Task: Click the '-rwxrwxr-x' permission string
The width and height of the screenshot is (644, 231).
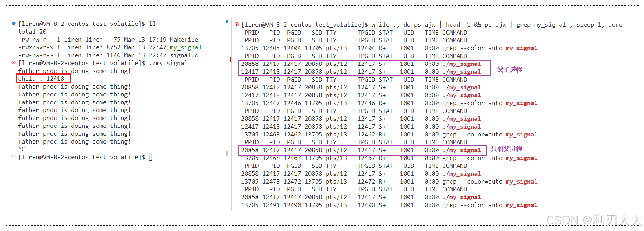Action: point(36,47)
